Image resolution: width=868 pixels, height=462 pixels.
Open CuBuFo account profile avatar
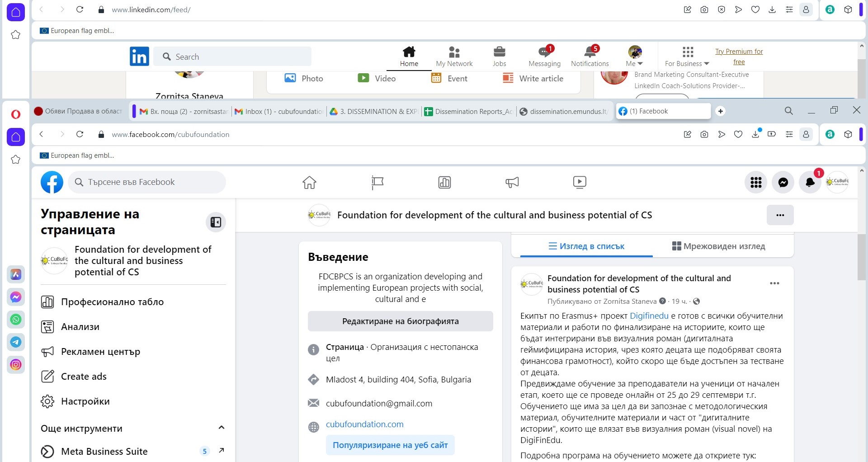tap(837, 182)
